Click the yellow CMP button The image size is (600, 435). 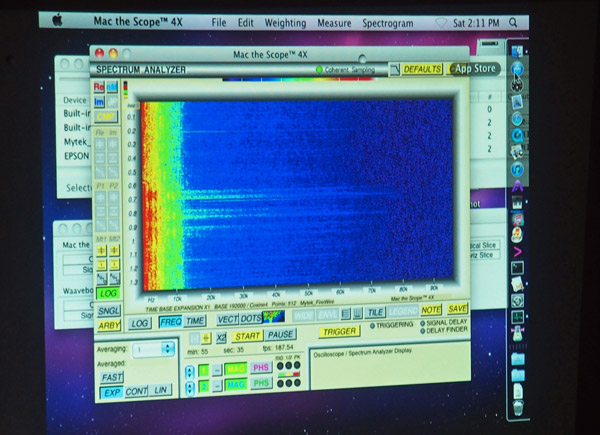105,117
